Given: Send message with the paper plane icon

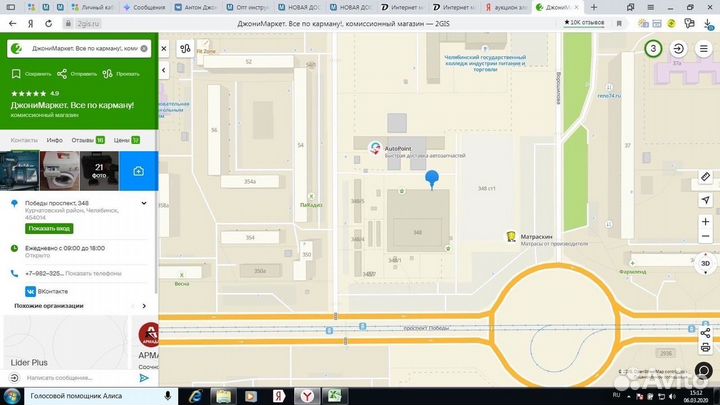Looking at the screenshot, I should pos(145,378).
